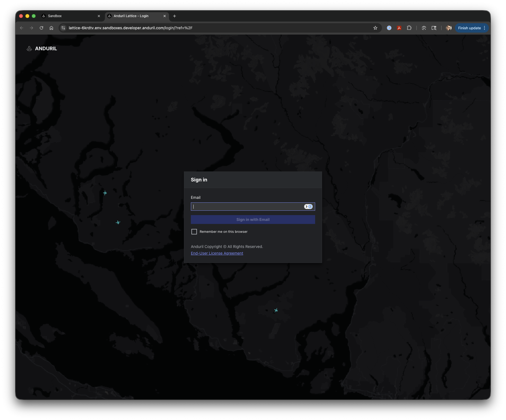
Task: Open the 1Password extension in toolbar
Action: pos(389,28)
